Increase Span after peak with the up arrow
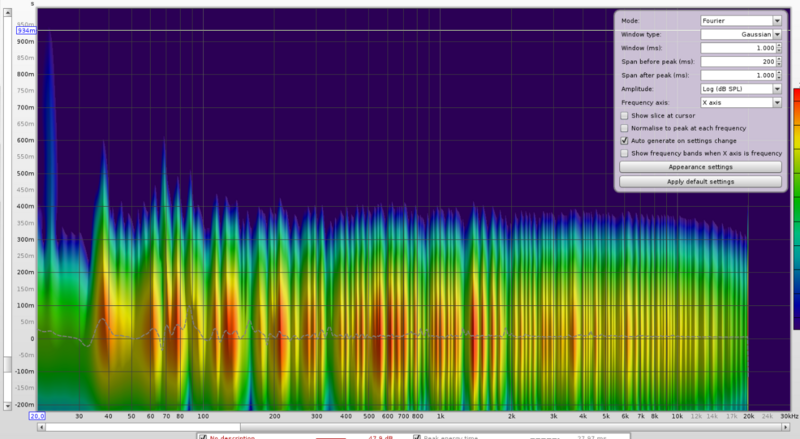The width and height of the screenshot is (800, 439). point(777,73)
